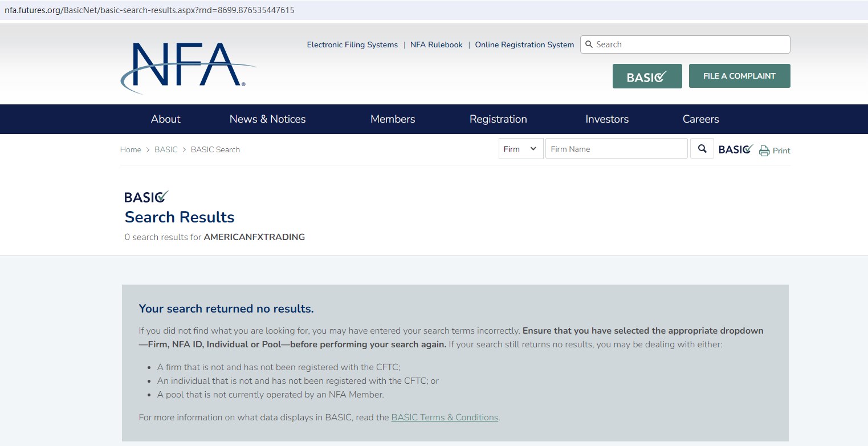
Task: Open Electronic Filing Systems link
Action: (x=352, y=44)
